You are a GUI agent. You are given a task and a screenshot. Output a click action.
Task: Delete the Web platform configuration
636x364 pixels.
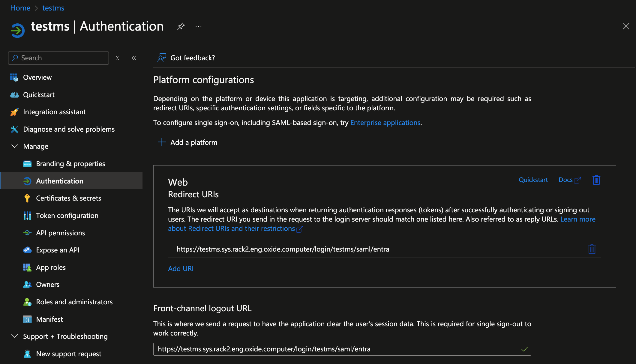click(596, 180)
